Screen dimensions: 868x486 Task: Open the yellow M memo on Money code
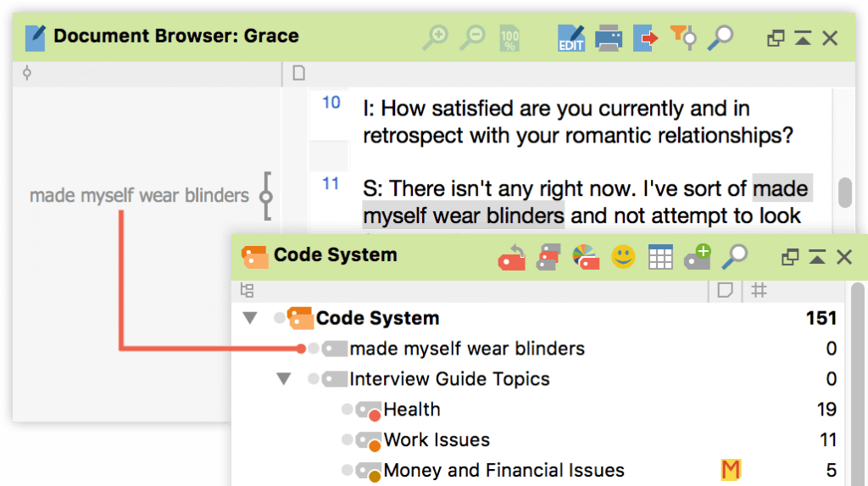click(x=731, y=470)
